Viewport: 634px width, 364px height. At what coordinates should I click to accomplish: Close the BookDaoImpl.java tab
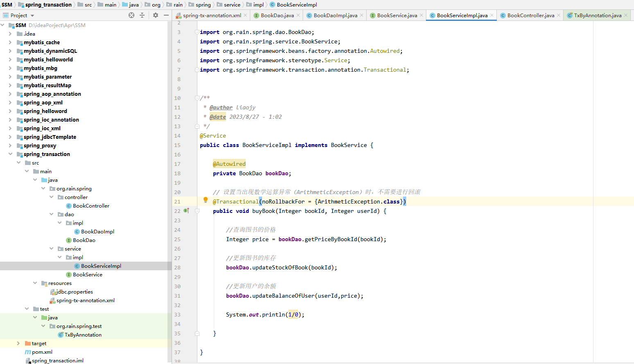(x=362, y=15)
